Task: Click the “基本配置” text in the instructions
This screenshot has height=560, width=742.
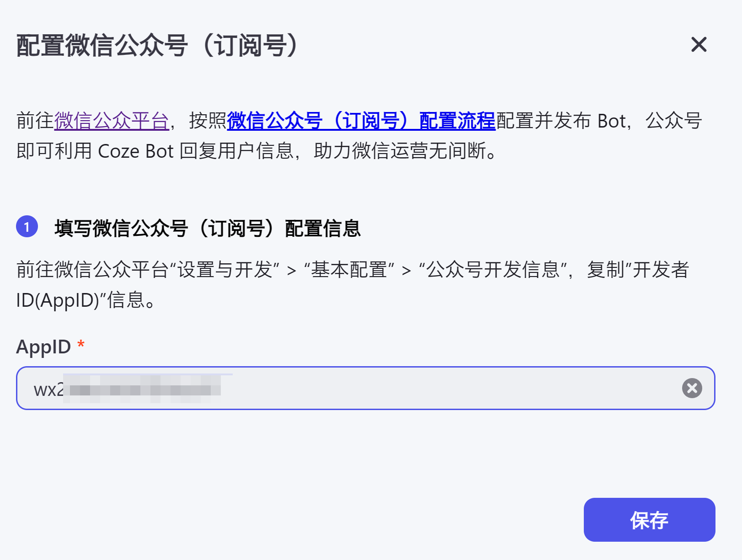Action: pyautogui.click(x=349, y=270)
